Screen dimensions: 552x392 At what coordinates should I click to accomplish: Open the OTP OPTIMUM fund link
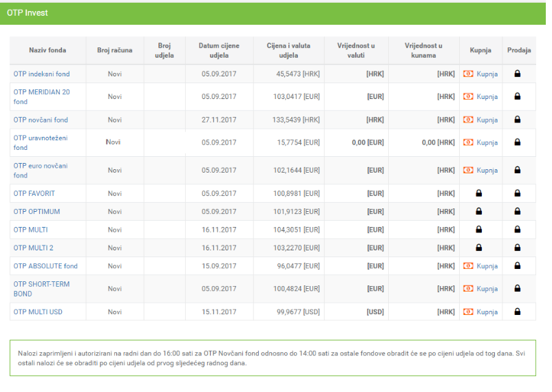coord(36,212)
